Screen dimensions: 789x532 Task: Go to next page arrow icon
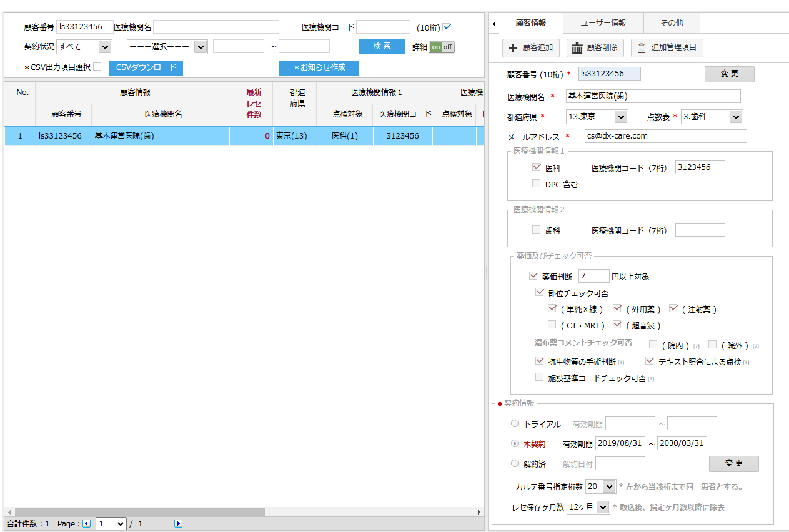(x=178, y=524)
